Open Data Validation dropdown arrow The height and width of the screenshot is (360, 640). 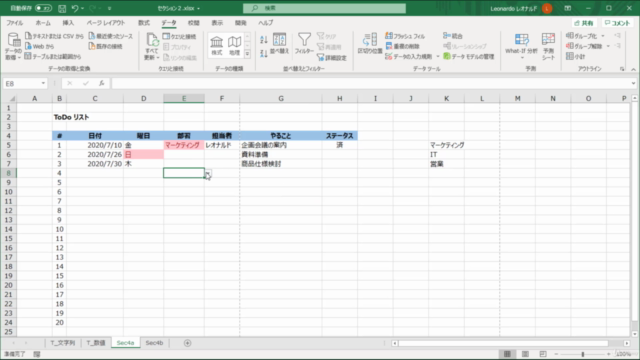(438, 57)
